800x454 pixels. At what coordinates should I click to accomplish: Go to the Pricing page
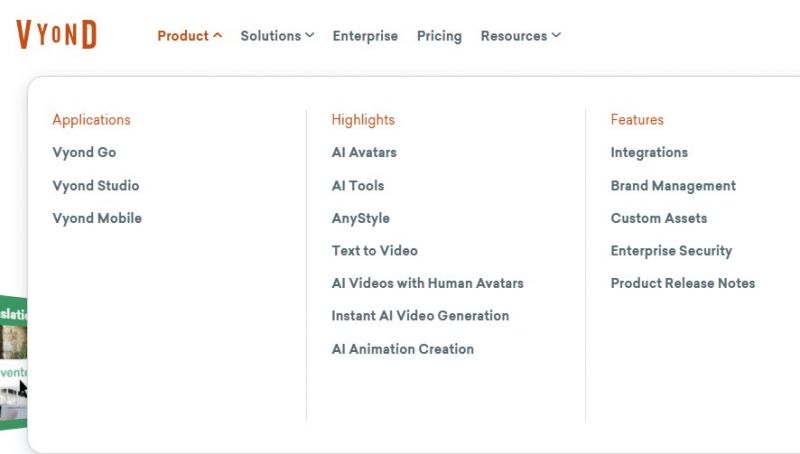pyautogui.click(x=439, y=36)
